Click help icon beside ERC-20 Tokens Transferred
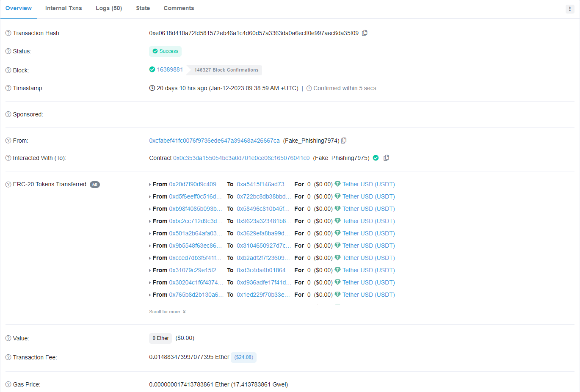 [x=8, y=184]
